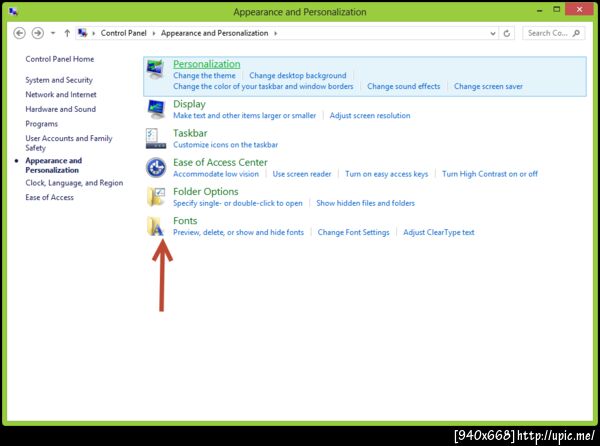This screenshot has width=600, height=446.
Task: Specify single- or double-click to open
Action: (238, 203)
